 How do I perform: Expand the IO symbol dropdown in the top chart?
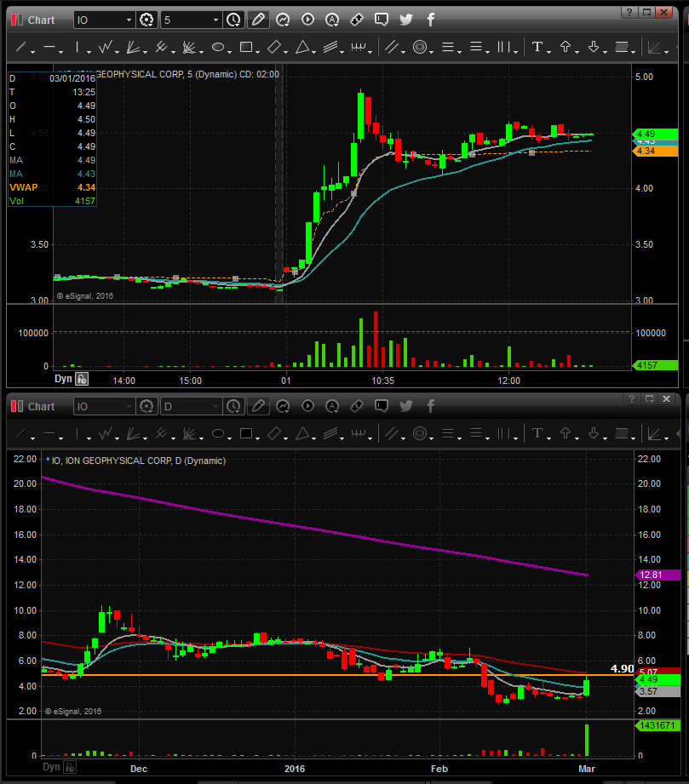pyautogui.click(x=129, y=20)
